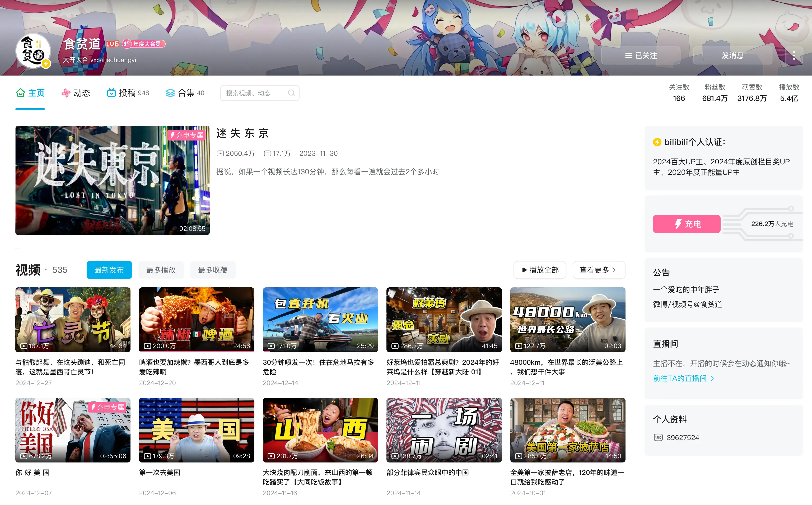Screen dimensions: 812x505
Task: Click the 发消息 button
Action: point(732,55)
